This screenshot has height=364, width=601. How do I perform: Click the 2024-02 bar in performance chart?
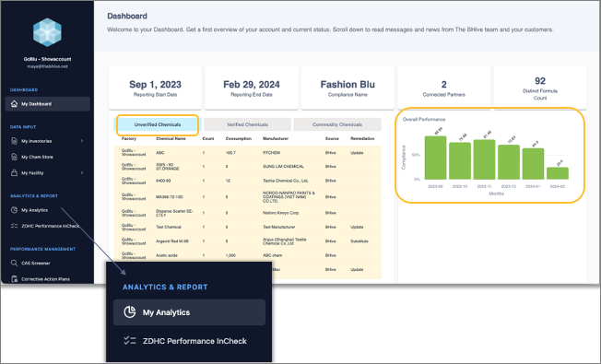click(558, 173)
